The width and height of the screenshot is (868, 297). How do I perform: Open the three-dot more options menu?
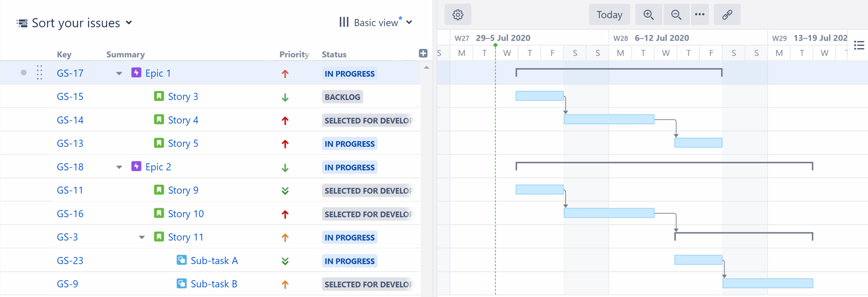(699, 15)
